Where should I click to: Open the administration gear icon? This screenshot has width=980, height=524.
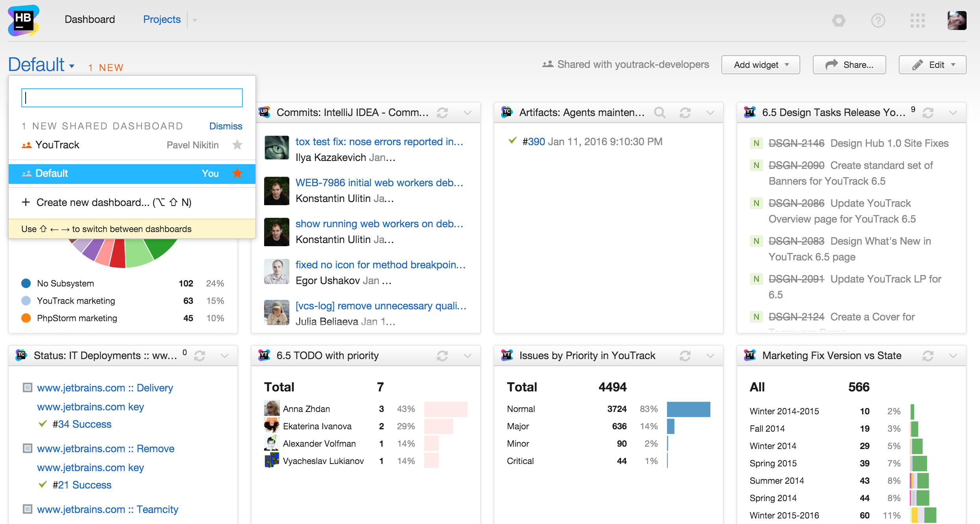coord(838,20)
